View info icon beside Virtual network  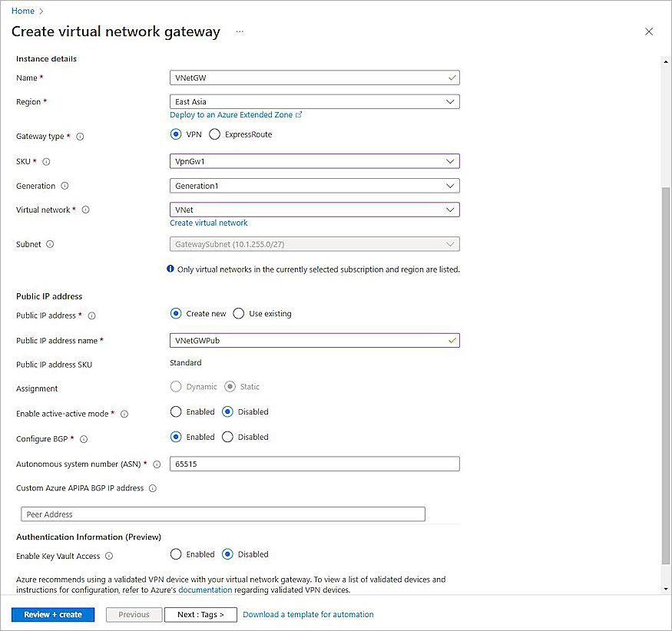click(85, 210)
